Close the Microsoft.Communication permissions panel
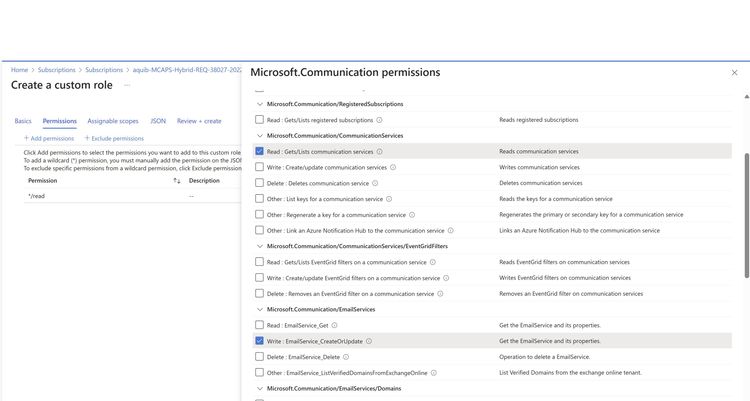This screenshot has height=401, width=750. 734,73
